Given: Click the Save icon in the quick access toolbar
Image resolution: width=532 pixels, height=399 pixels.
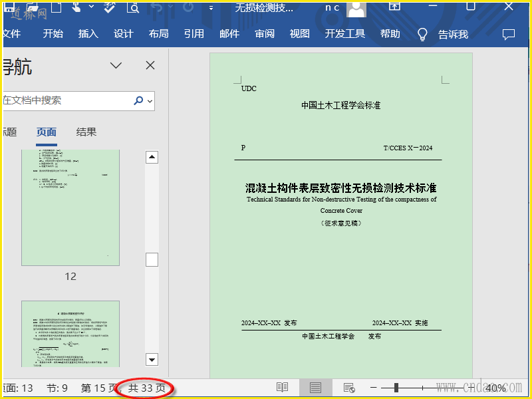Looking at the screenshot, I should pos(9,7).
